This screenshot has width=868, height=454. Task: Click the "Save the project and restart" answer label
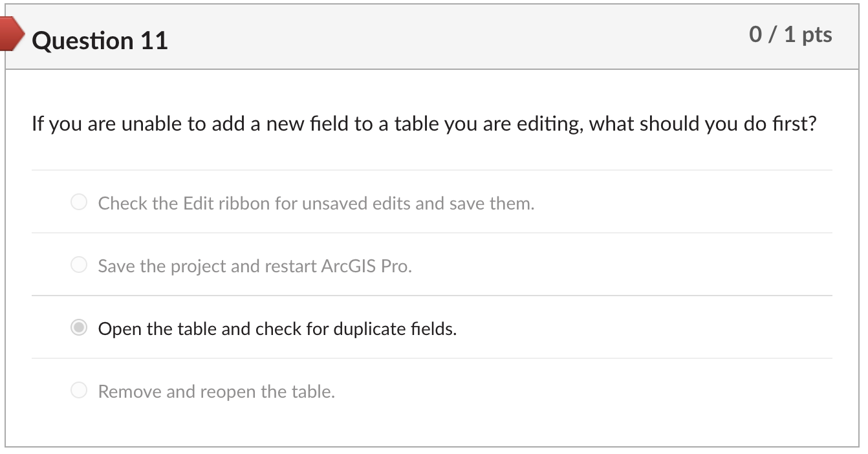coord(255,266)
